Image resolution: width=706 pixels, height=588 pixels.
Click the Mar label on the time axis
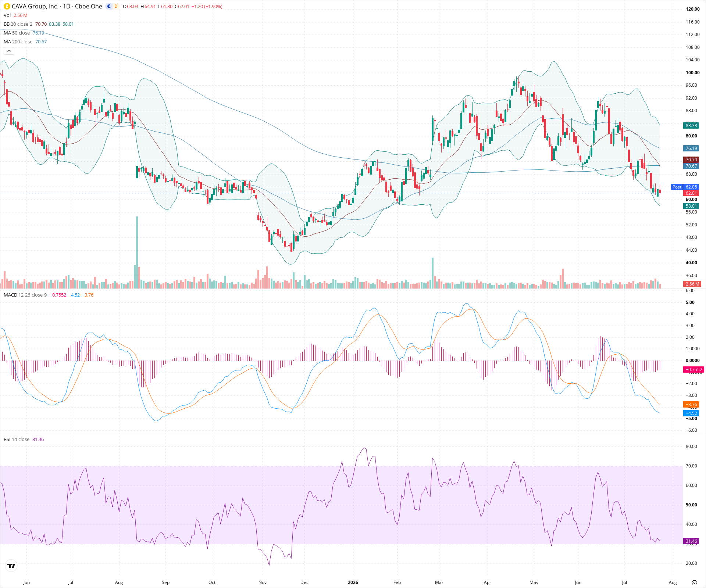tap(439, 582)
